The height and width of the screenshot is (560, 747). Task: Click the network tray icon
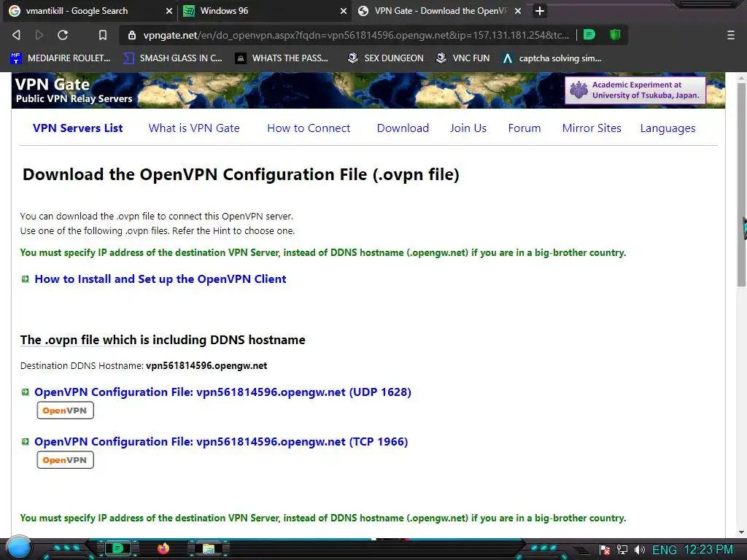(622, 550)
